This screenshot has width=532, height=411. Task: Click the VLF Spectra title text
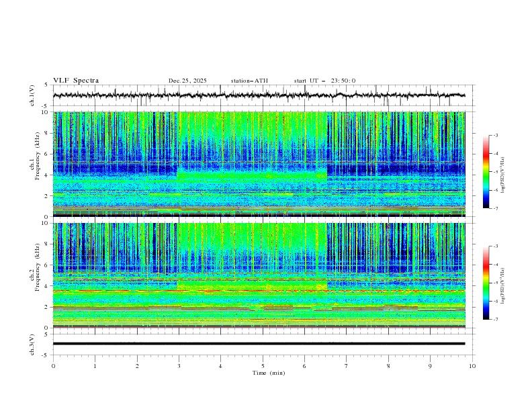tap(76, 81)
